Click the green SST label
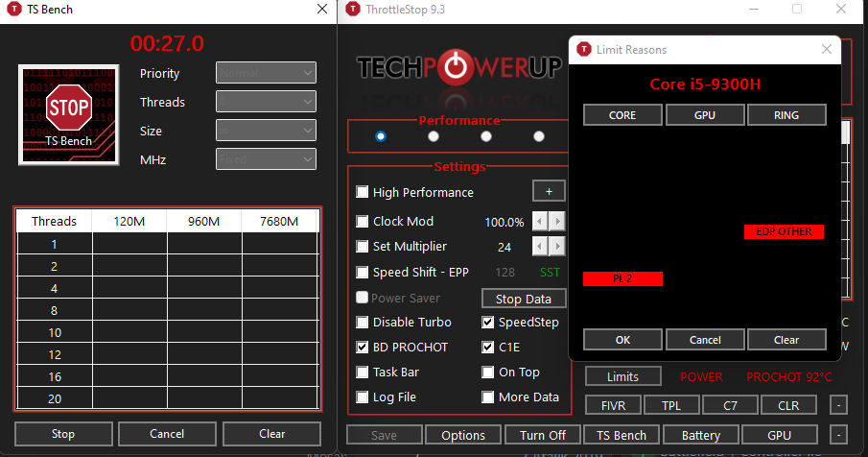The image size is (868, 457). (x=550, y=273)
